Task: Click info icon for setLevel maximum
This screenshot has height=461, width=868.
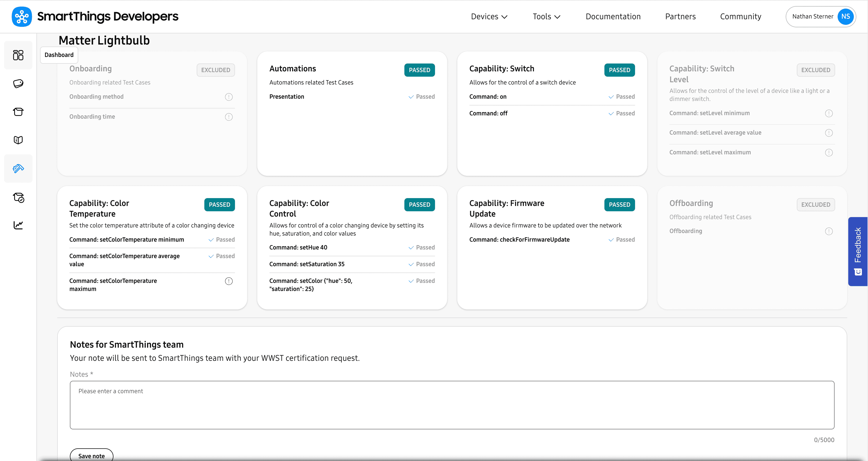Action: [829, 153]
